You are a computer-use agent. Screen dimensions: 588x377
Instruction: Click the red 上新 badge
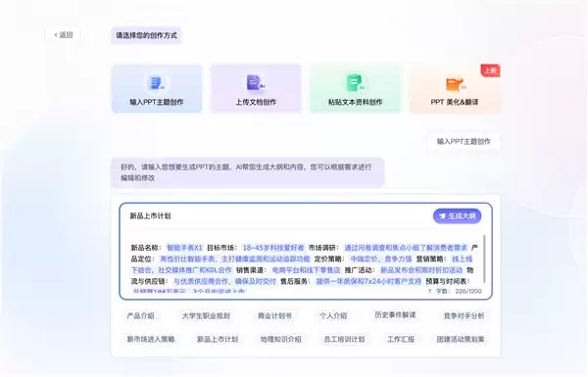(491, 71)
